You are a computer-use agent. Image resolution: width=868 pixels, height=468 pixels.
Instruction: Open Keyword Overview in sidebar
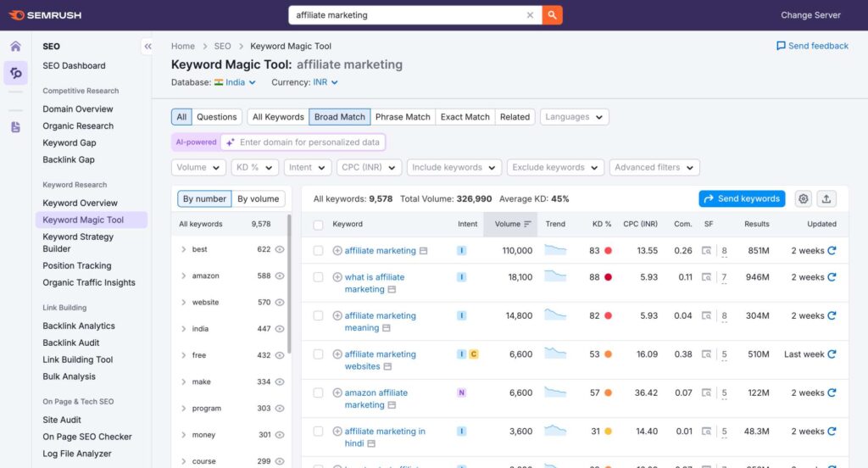(80, 203)
